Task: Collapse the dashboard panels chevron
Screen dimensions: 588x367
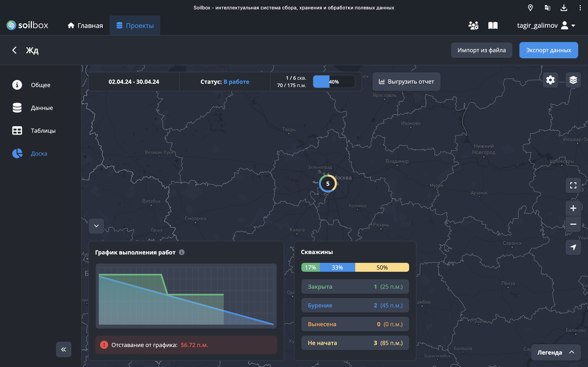Action: click(96, 226)
